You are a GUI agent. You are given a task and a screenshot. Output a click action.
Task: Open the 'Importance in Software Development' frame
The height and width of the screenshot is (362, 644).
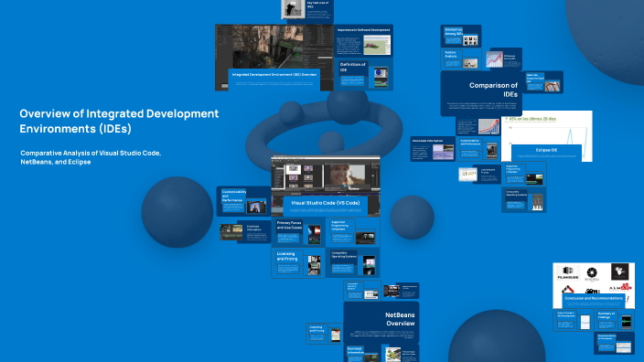pyautogui.click(x=363, y=40)
